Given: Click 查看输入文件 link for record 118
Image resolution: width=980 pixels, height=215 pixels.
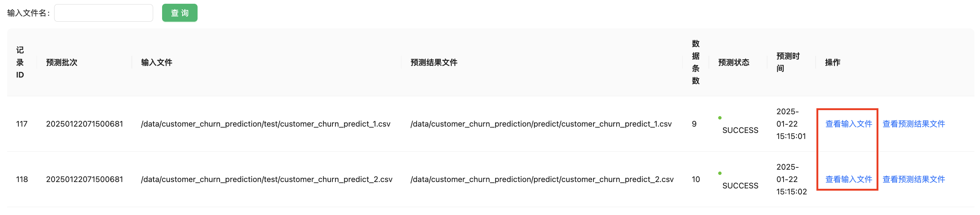Looking at the screenshot, I should [849, 179].
